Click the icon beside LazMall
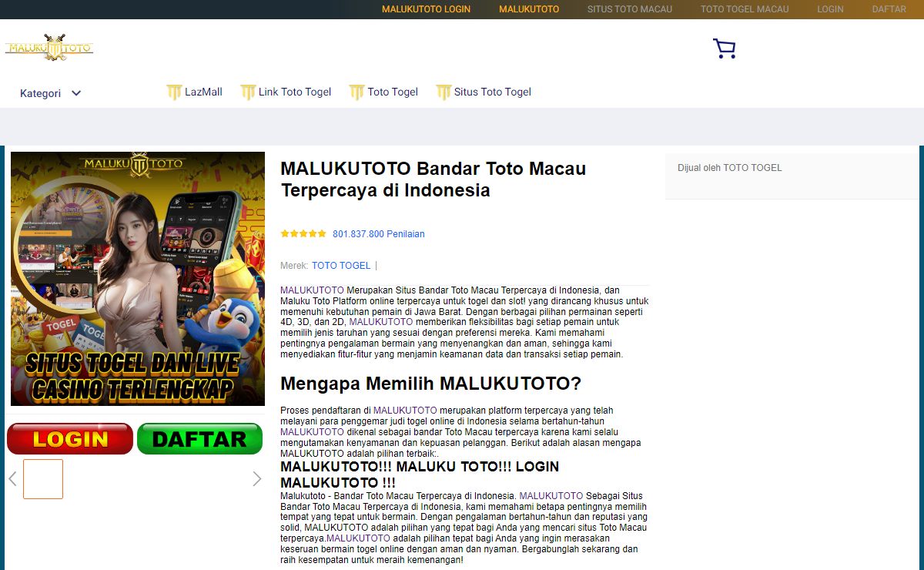 coord(174,92)
